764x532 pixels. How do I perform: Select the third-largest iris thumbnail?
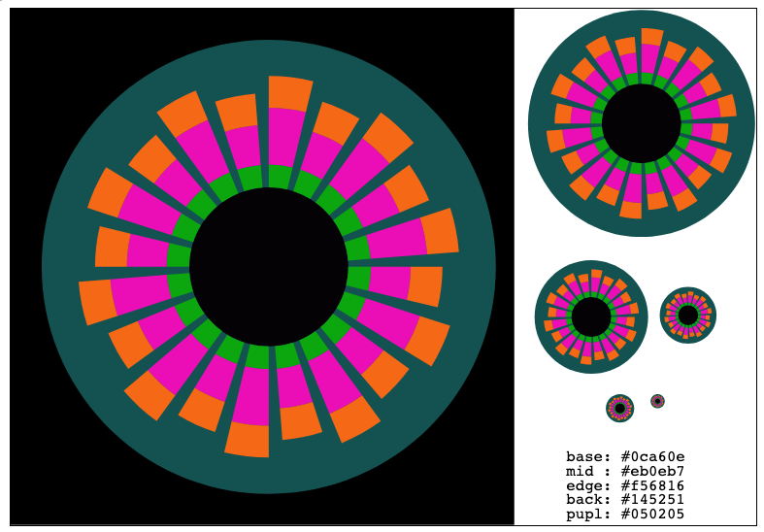688,316
